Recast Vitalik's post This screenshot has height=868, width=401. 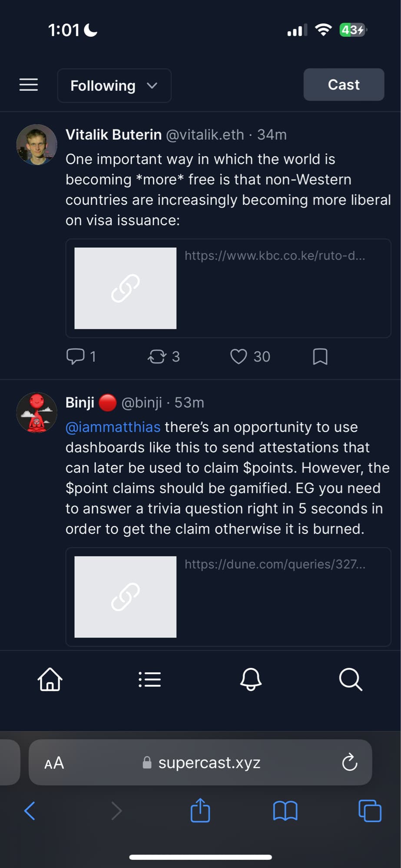[157, 356]
